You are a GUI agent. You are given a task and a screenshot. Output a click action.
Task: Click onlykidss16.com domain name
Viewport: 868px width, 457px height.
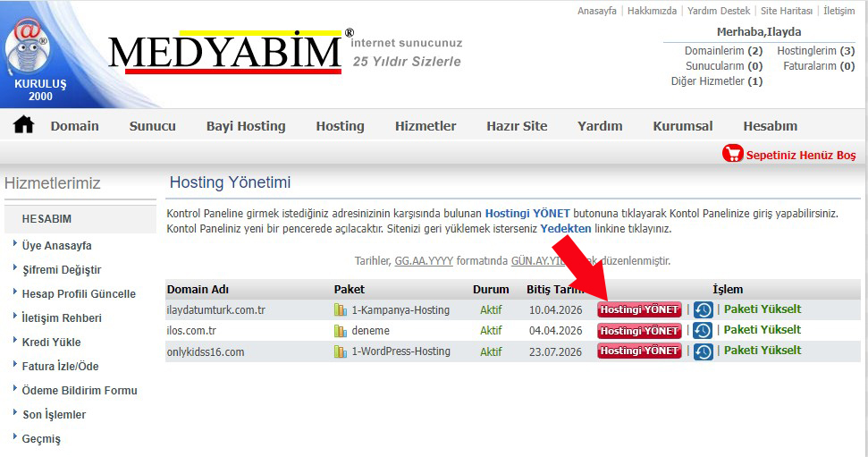click(x=206, y=351)
